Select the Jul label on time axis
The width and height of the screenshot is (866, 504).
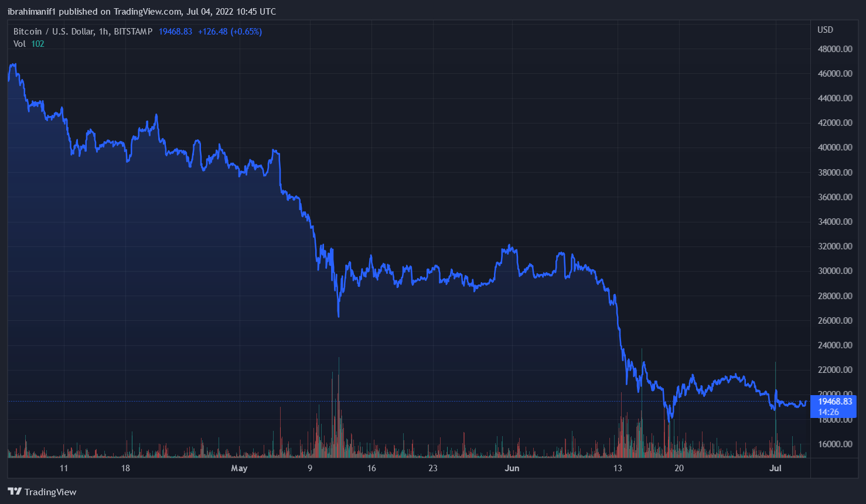tap(776, 468)
